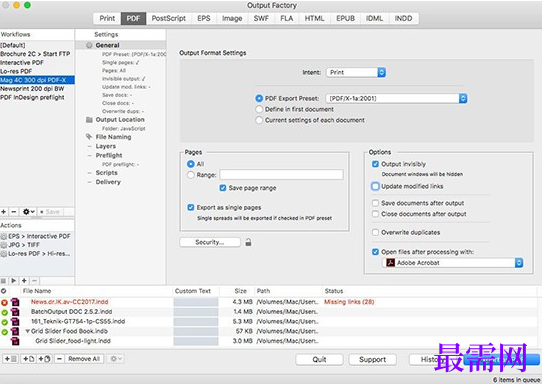
Task: Click the Adobe Acrobat icon in the dropdown
Action: [x=391, y=263]
